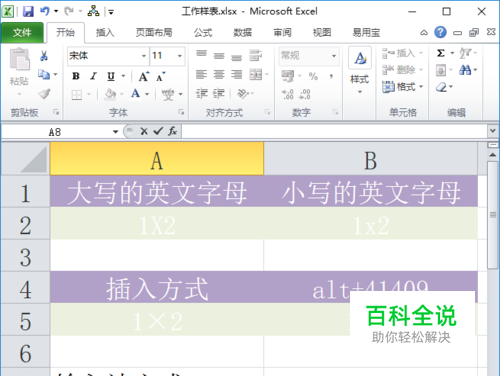Align text to top
This screenshot has height=376, width=500.
[x=201, y=54]
